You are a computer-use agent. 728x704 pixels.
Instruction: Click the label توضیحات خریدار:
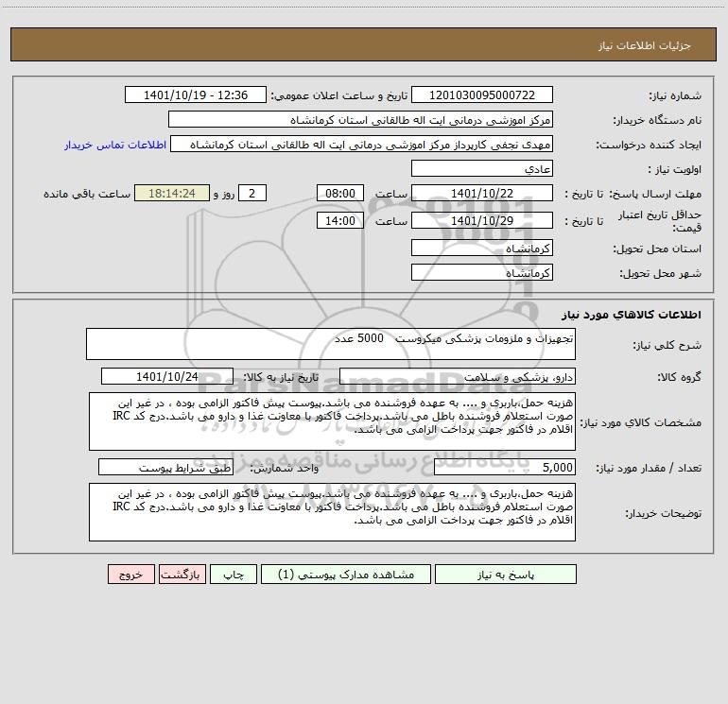(x=664, y=513)
